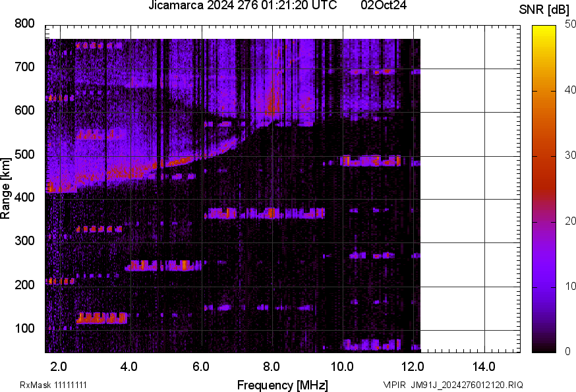The image size is (576, 392).
Task: Click the frequency tick label "12.0"
Action: pos(413,366)
